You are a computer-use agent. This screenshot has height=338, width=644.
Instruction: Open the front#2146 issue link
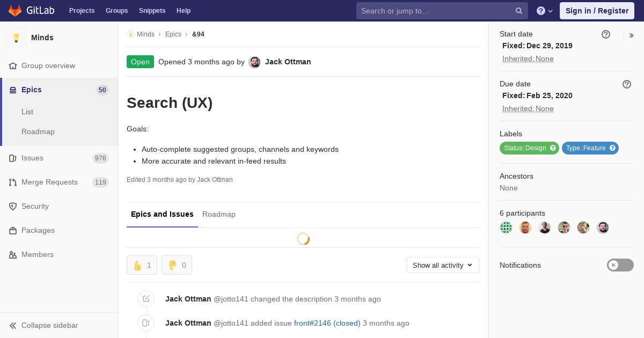(327, 323)
